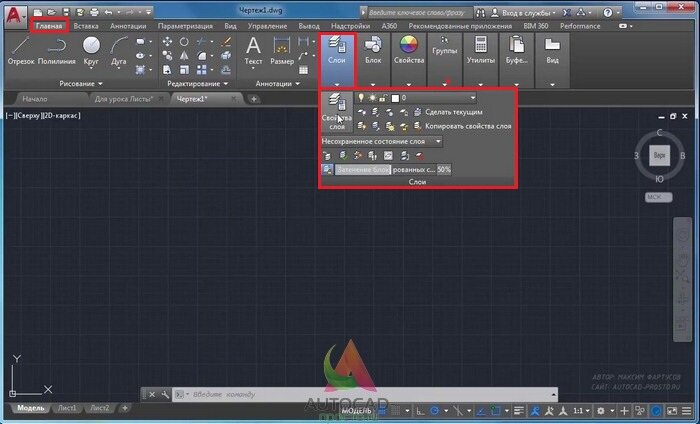This screenshot has height=424, width=700.
Task: Click Копировать свойства слоя icon
Action: coord(417,126)
